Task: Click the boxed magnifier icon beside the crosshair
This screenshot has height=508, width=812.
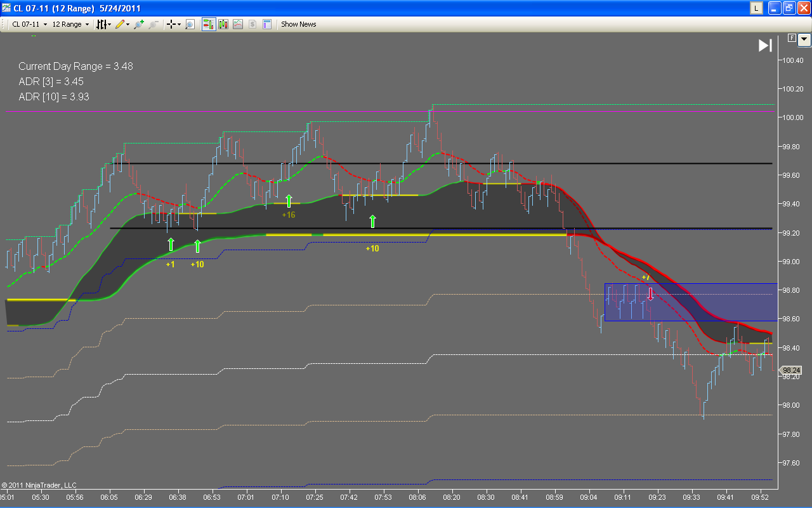Action: [x=190, y=24]
